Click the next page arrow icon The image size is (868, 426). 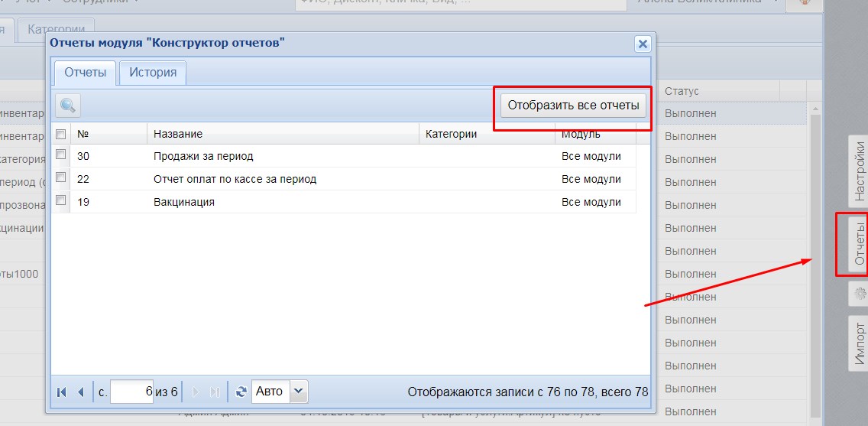[196, 392]
